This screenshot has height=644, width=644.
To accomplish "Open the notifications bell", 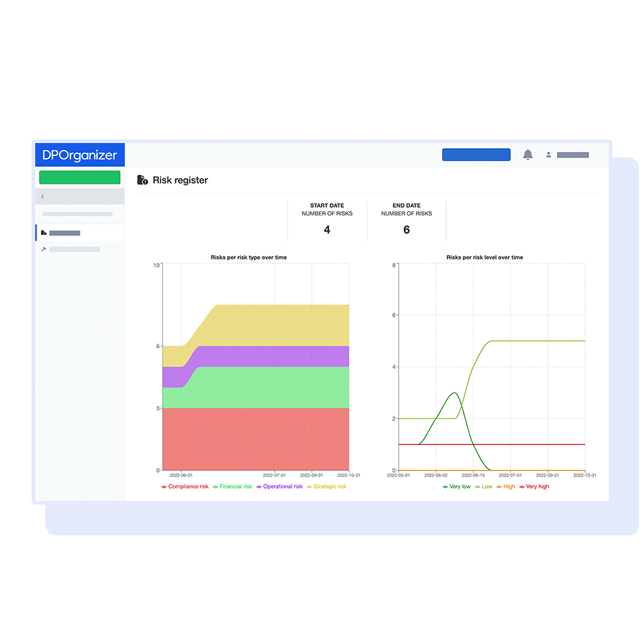I will click(528, 155).
